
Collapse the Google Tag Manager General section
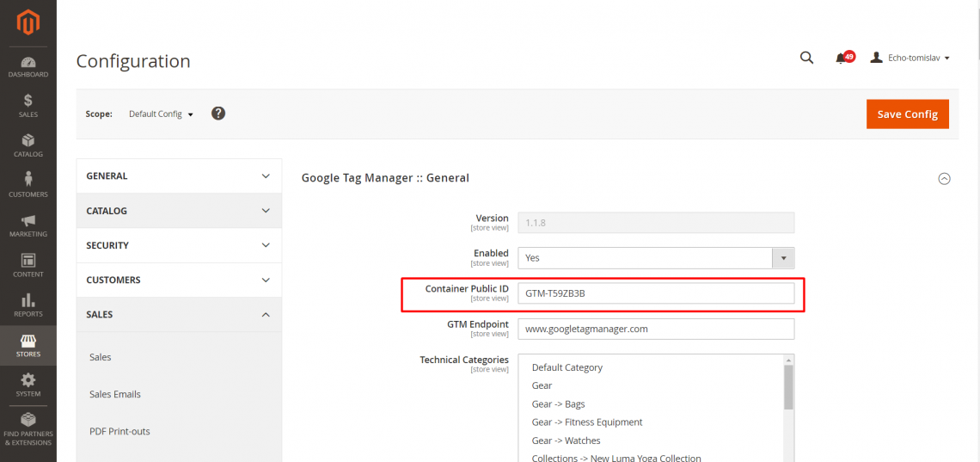pos(944,179)
